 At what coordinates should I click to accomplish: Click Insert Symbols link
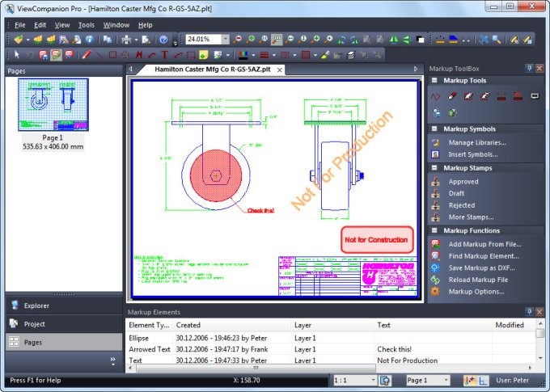(473, 154)
